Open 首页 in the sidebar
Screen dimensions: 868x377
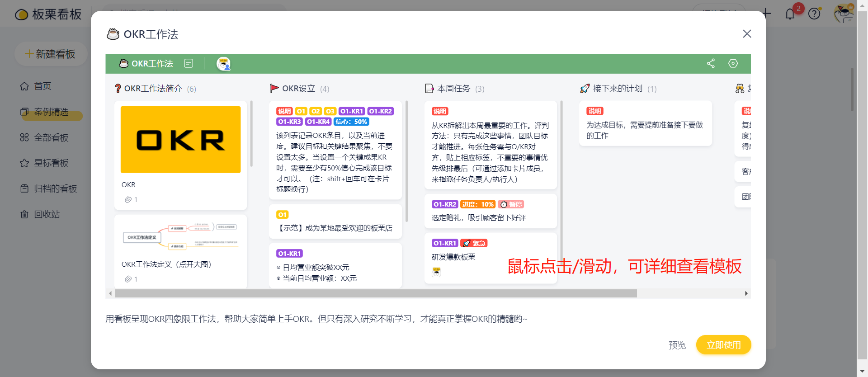[42, 86]
